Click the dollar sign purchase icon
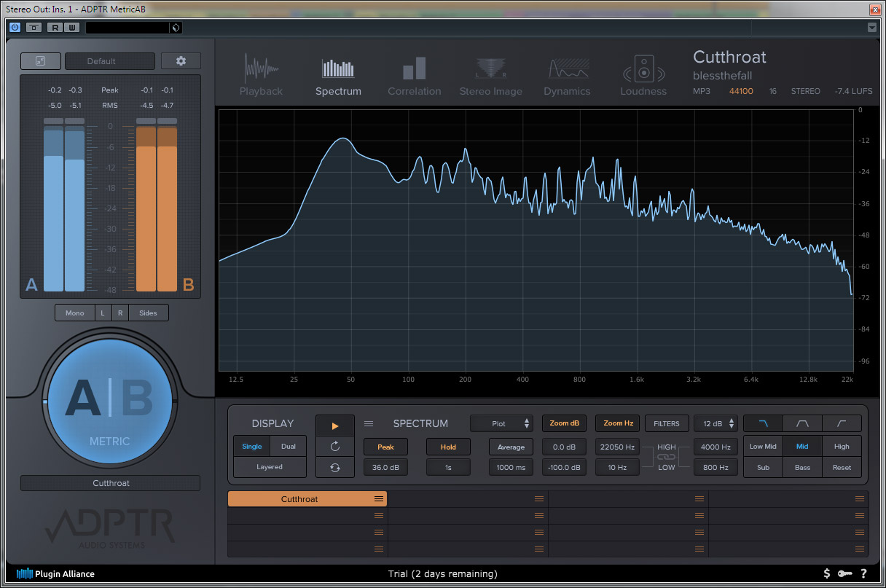This screenshot has width=886, height=588. tap(827, 574)
